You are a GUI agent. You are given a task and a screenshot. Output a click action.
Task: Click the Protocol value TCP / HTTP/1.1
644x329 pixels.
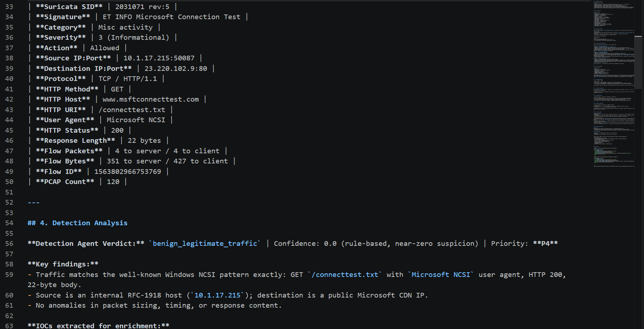[128, 79]
